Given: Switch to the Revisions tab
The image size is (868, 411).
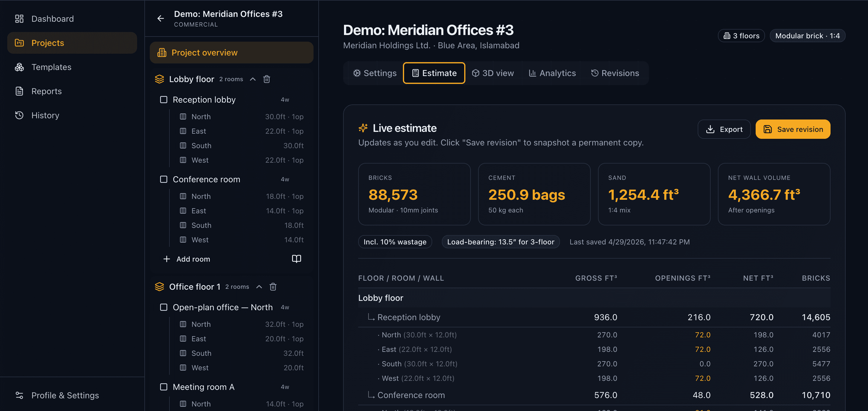Looking at the screenshot, I should pyautogui.click(x=615, y=73).
